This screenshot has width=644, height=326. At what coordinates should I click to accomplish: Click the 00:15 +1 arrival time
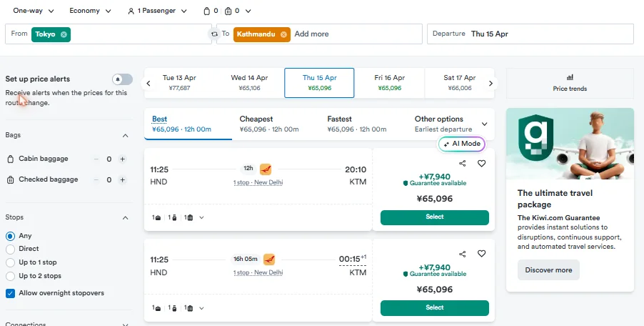(x=353, y=259)
